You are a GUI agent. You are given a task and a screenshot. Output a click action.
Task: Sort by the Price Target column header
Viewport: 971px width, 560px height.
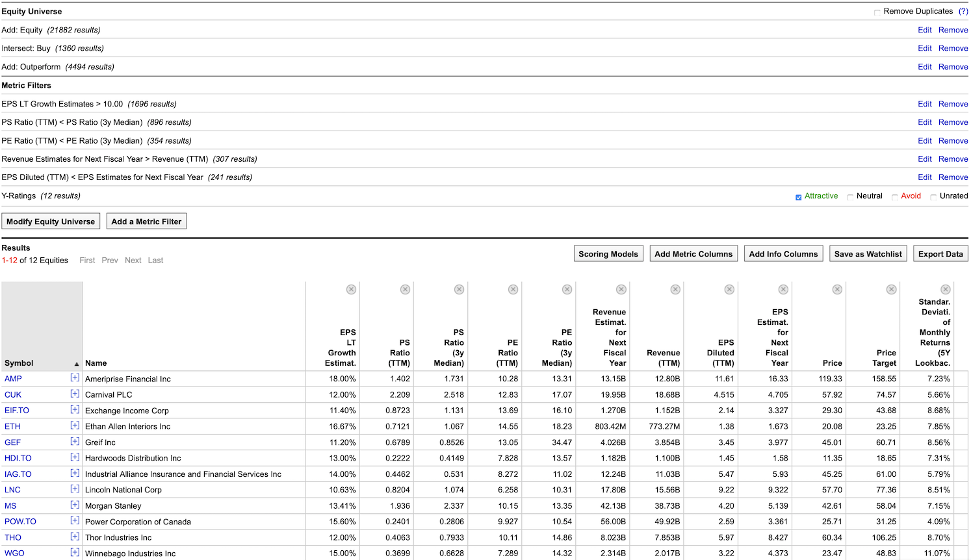tap(886, 358)
